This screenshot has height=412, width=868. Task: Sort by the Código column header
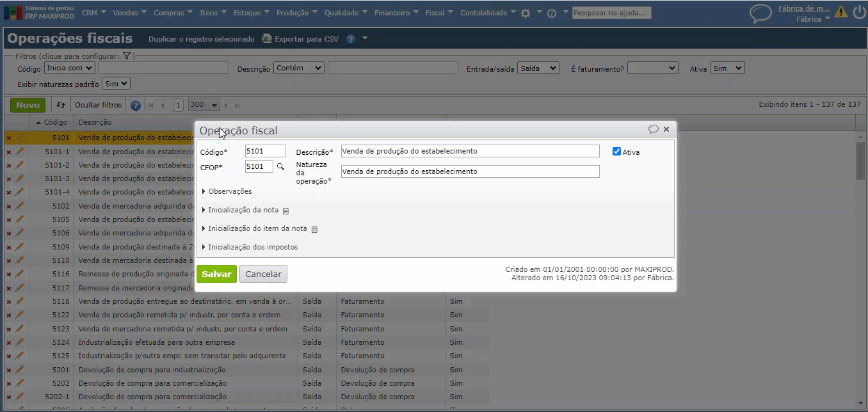pos(56,122)
